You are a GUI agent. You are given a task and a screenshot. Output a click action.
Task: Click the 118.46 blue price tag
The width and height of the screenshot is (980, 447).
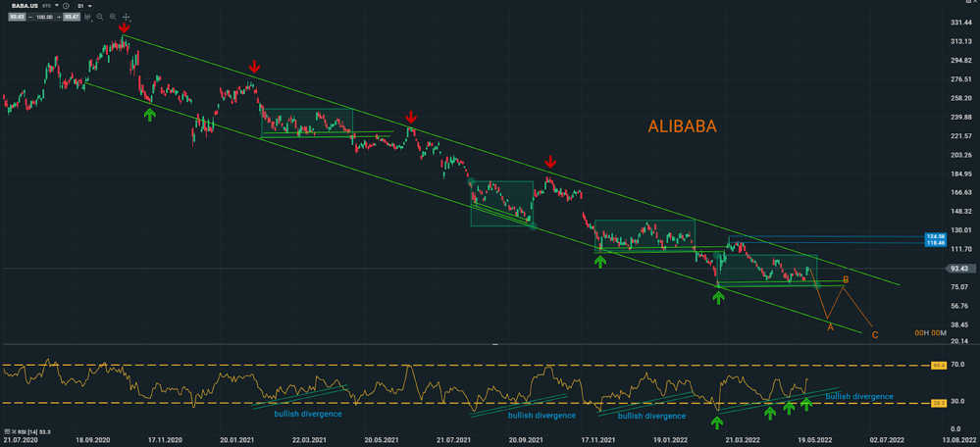click(936, 243)
